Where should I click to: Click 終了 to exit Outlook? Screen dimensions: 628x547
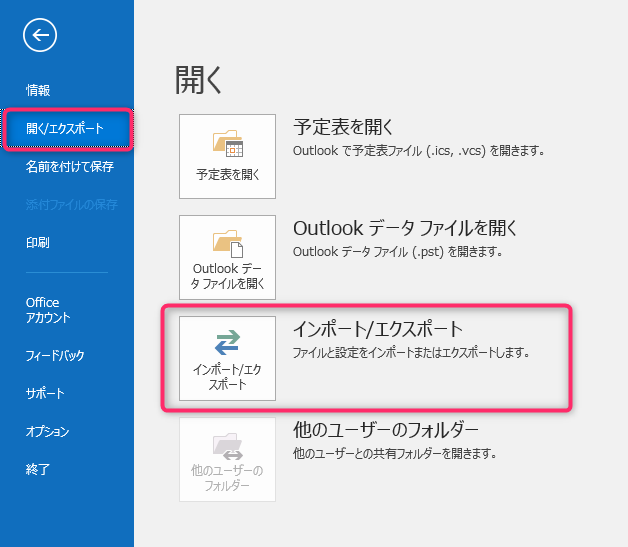pyautogui.click(x=38, y=469)
